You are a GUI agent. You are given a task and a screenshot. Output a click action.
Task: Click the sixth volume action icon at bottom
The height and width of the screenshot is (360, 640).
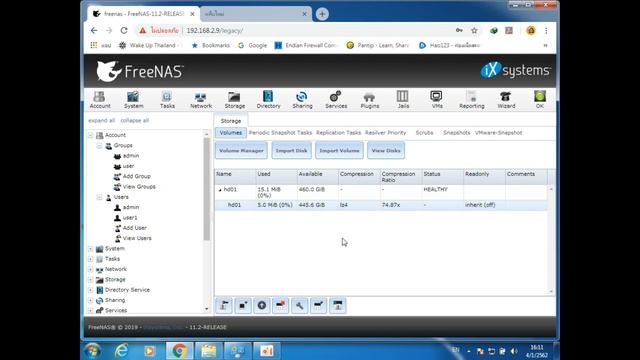[318, 305]
